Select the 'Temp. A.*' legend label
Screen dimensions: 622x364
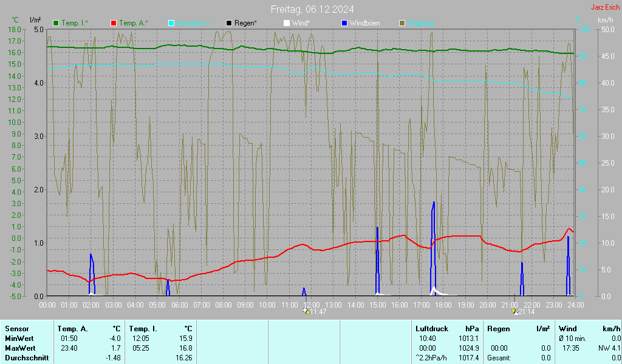coord(133,24)
